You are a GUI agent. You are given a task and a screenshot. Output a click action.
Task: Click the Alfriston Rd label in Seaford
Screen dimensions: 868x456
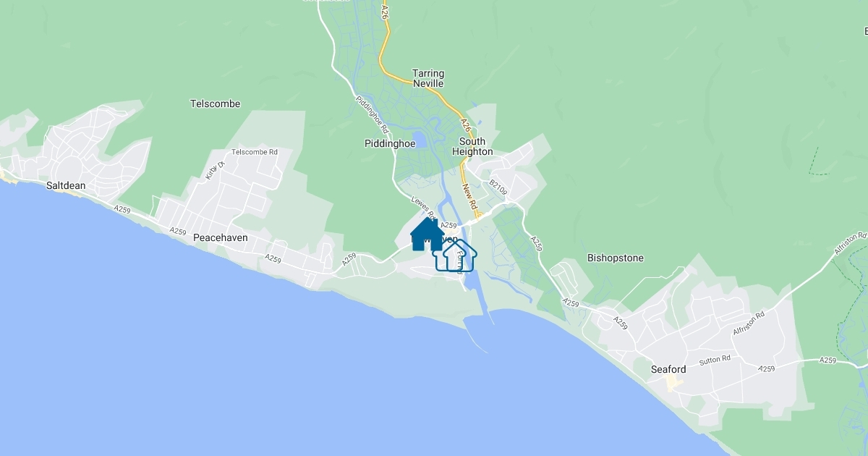pos(749,323)
